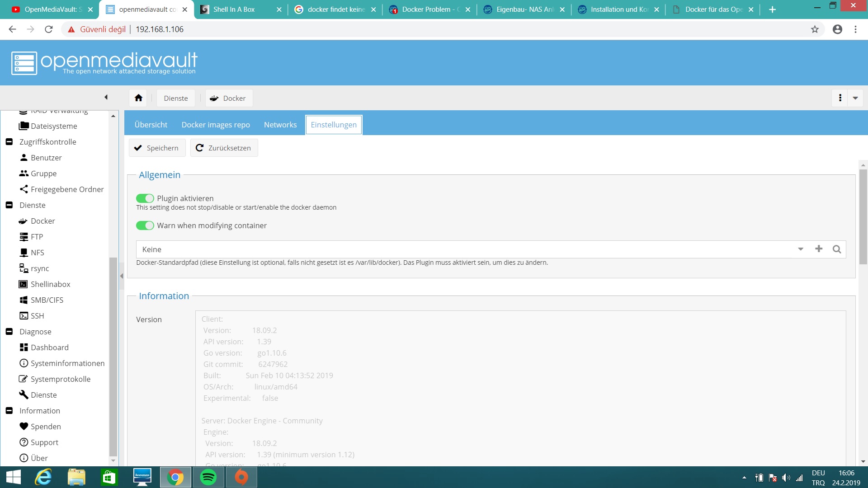The image size is (868, 488).
Task: Switch to the Docker images repo tab
Action: click(x=216, y=125)
